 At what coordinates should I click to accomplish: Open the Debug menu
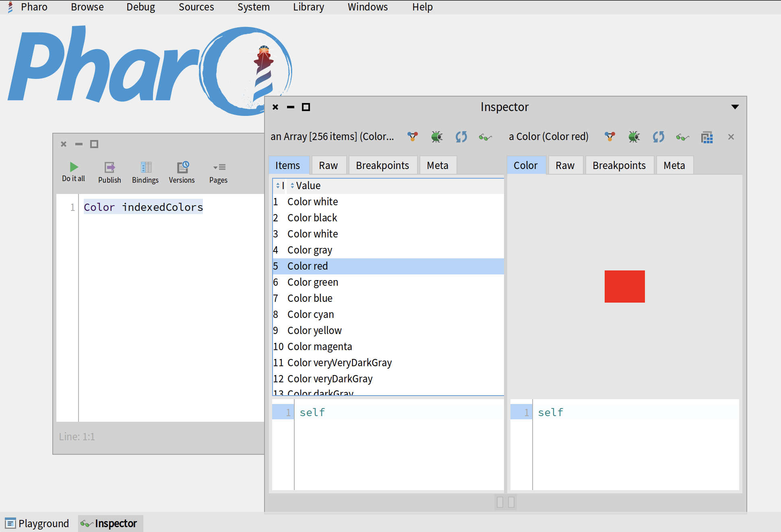(x=140, y=7)
